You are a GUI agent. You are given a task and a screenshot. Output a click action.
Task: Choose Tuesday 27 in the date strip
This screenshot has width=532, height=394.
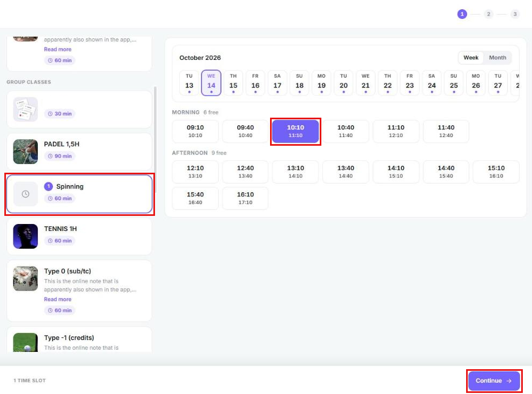pos(498,83)
